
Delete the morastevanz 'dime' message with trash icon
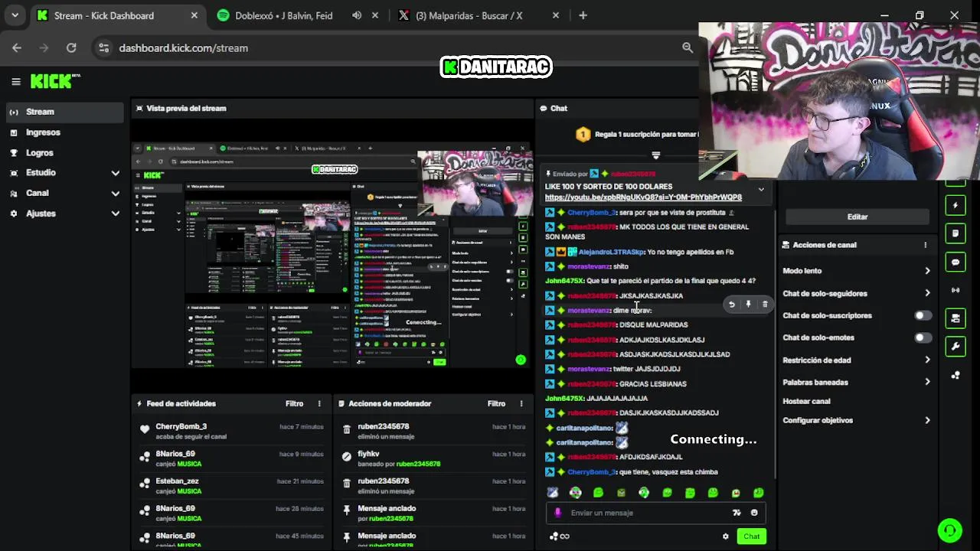pos(765,305)
